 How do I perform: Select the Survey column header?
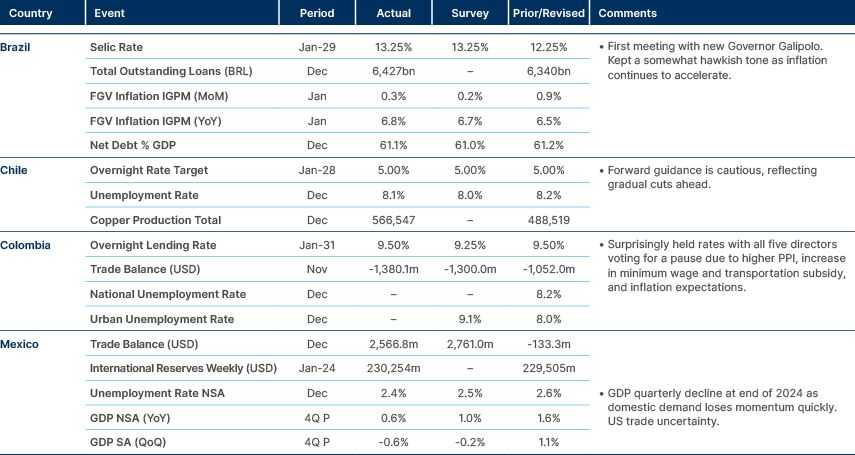470,14
